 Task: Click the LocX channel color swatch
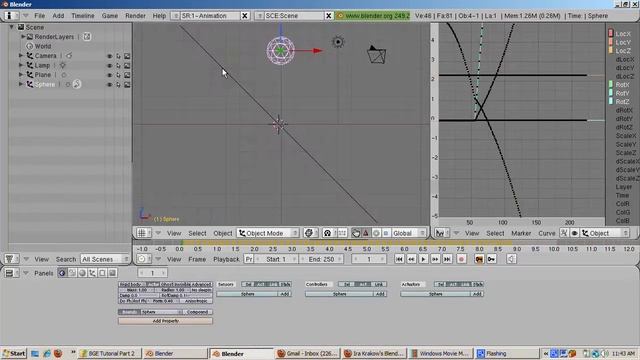(611, 33)
